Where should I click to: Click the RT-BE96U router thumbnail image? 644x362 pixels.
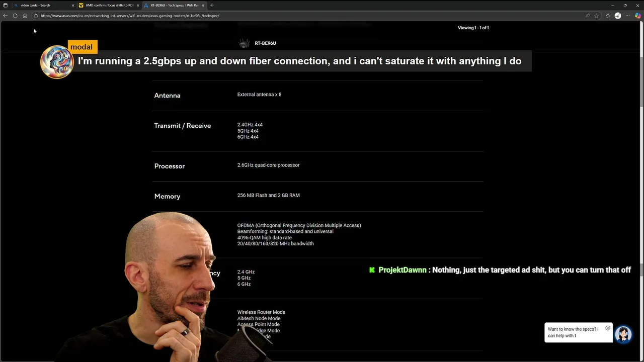pyautogui.click(x=244, y=43)
